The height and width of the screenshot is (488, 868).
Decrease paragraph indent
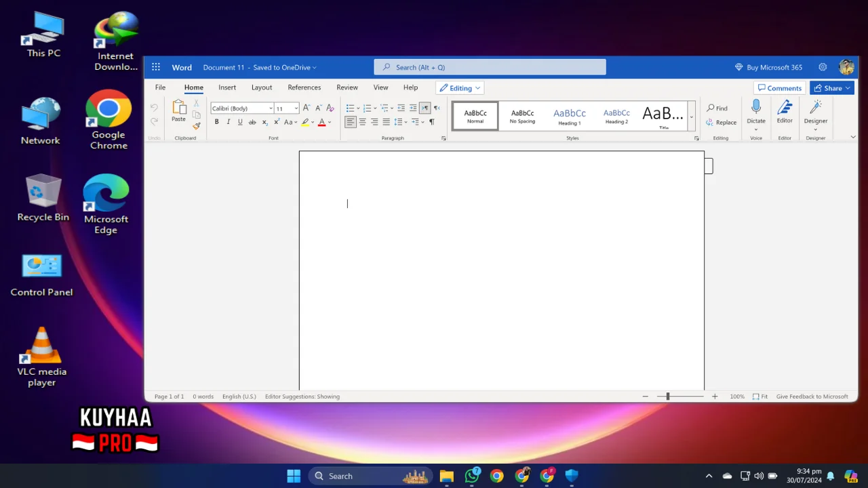coord(401,108)
